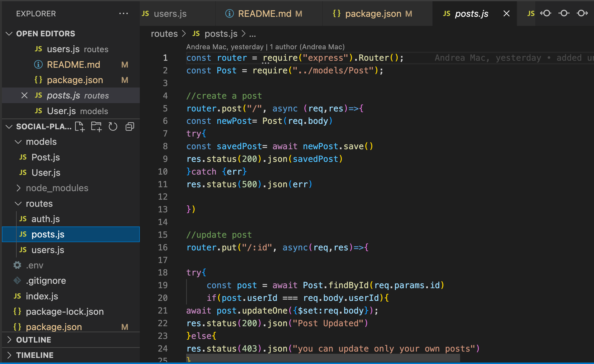594x364 pixels.
Task: Close posts.js entry in Open Editors
Action: (x=24, y=95)
